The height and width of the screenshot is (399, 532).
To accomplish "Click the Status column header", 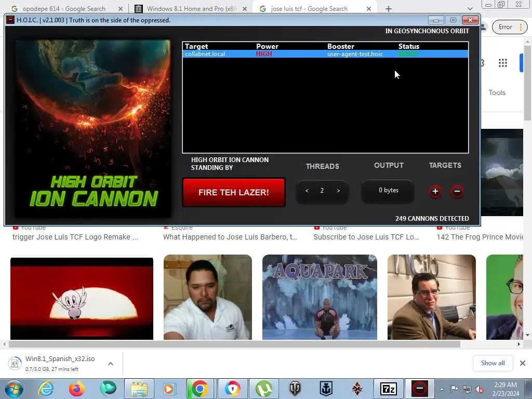I will tap(408, 46).
